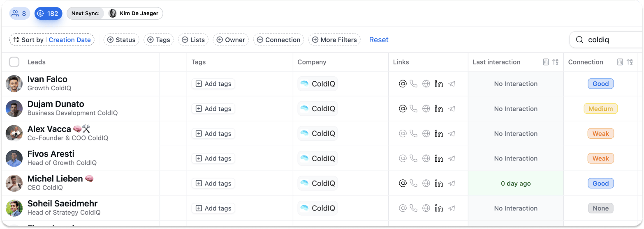Click the phone icon in Dujam Dunato's row
Image resolution: width=644 pixels, height=229 pixels.
point(414,109)
